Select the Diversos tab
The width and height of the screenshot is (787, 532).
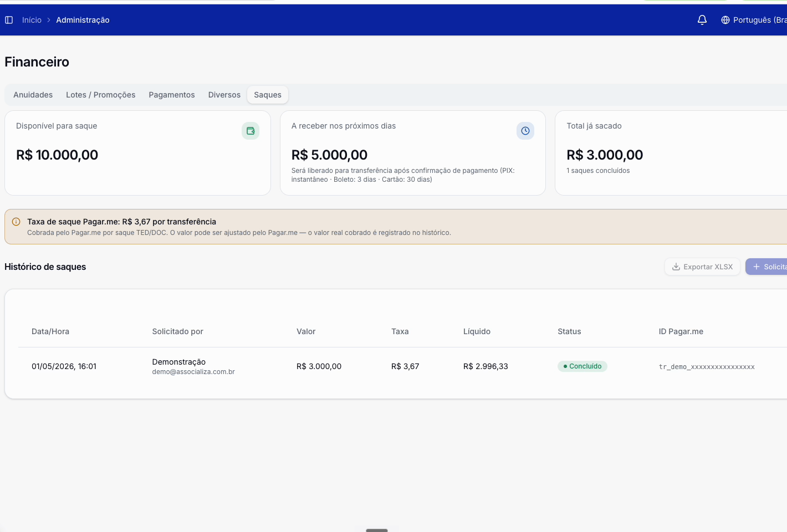tap(224, 95)
